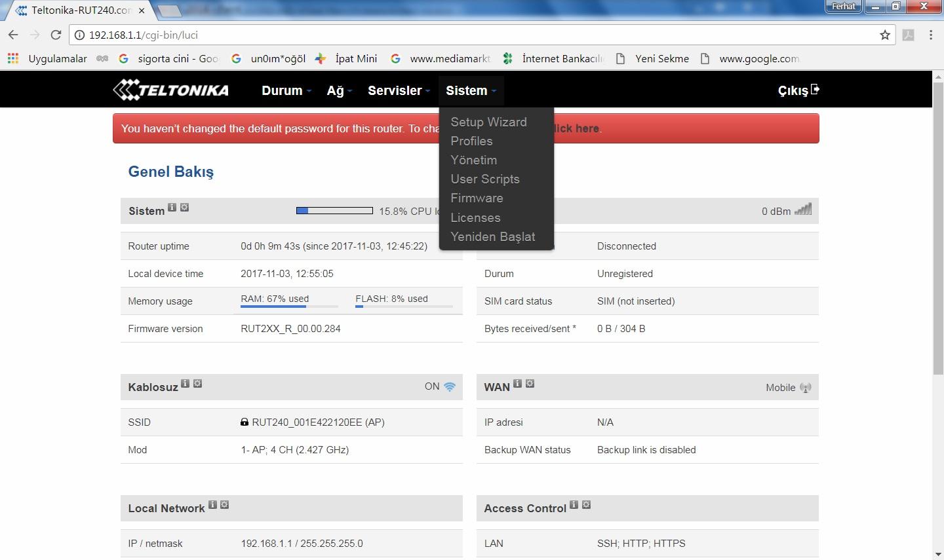Open the Sistem section settings gear
The width and height of the screenshot is (944, 560).
(x=184, y=208)
